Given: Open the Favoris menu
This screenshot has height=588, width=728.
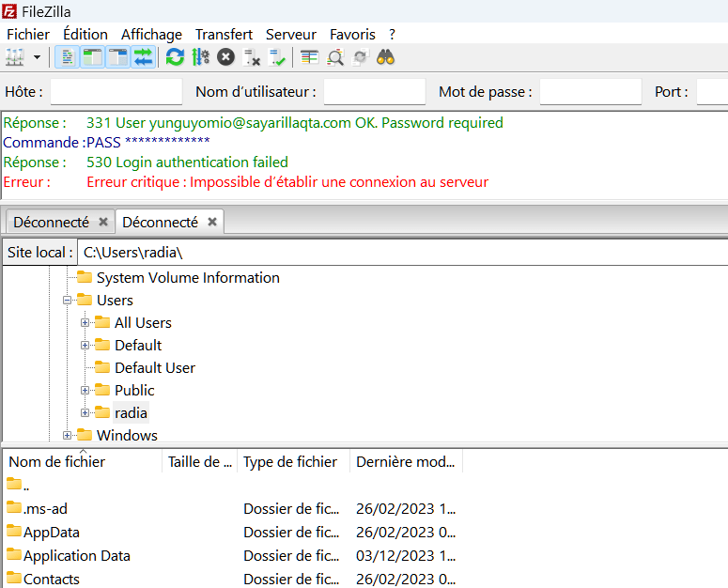Looking at the screenshot, I should coord(352,35).
